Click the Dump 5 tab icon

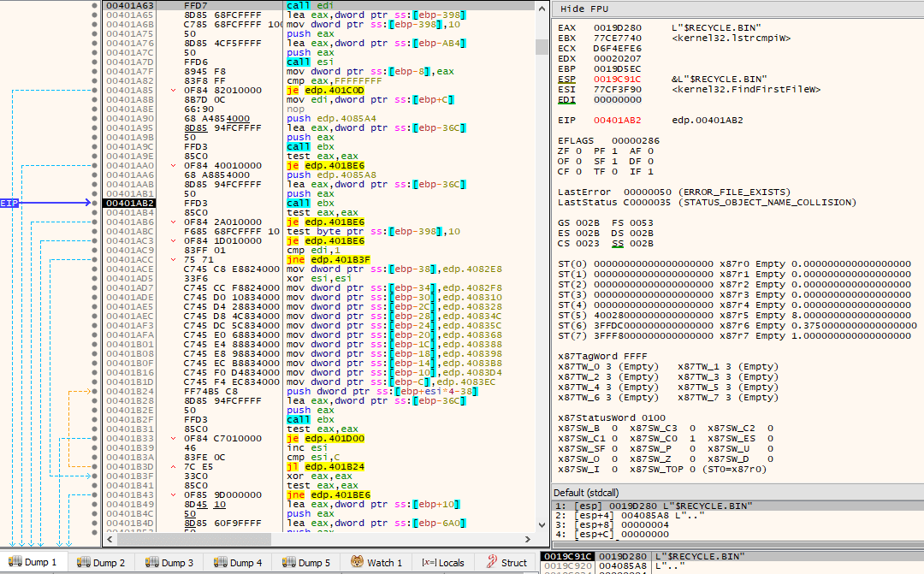[x=289, y=562]
